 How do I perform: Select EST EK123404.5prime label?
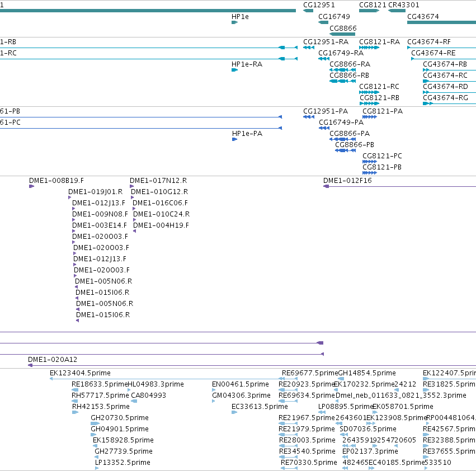pos(80,373)
